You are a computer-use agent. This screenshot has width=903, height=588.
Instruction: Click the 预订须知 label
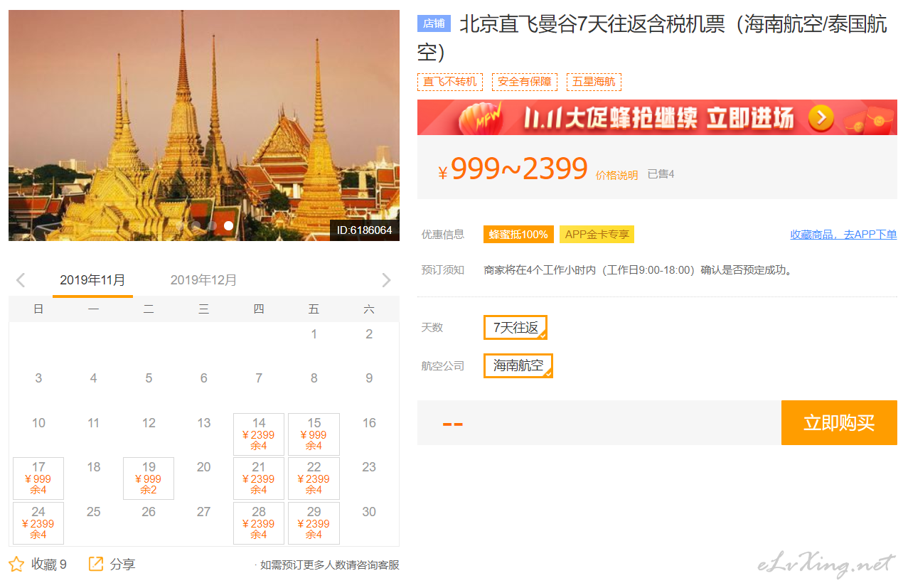(443, 270)
